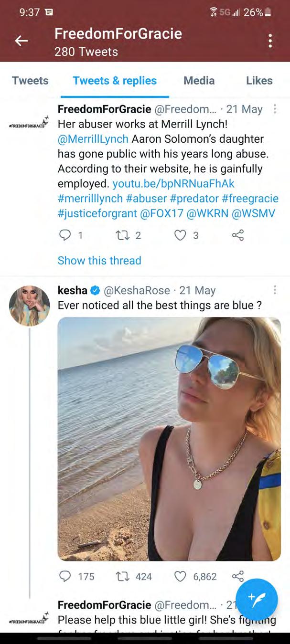Screen dimensions: 290x644
Task: Open the Media tab
Action: [199, 81]
